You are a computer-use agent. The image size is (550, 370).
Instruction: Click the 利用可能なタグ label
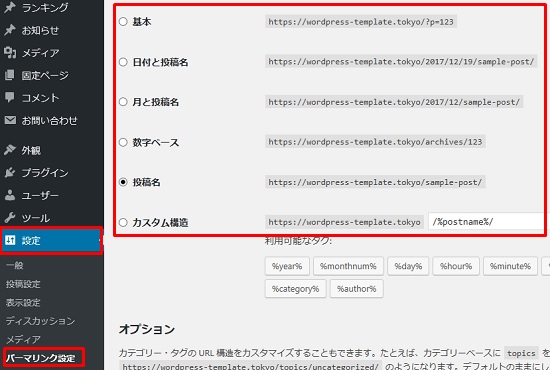tap(298, 241)
